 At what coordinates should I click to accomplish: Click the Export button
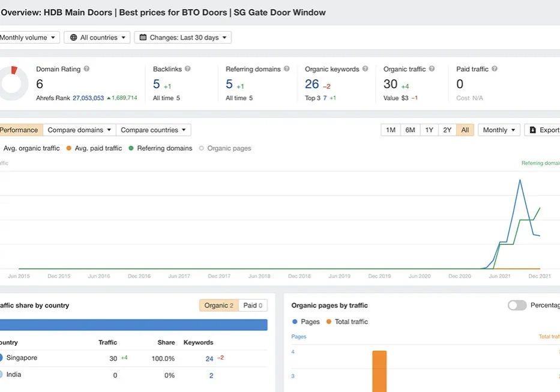point(543,130)
